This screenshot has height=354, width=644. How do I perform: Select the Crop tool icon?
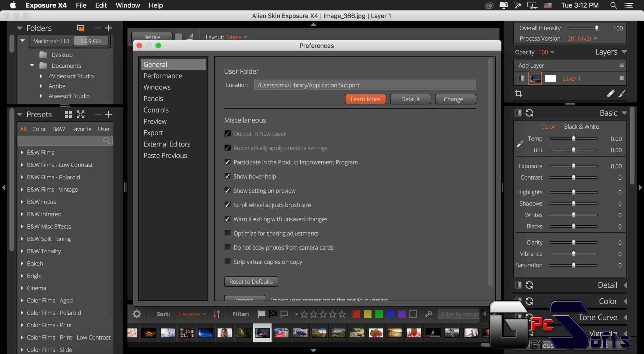519,93
